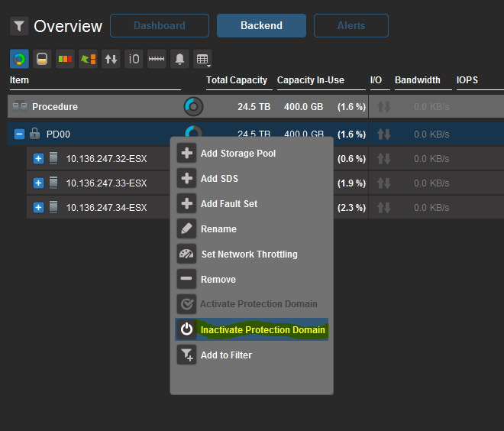Image resolution: width=504 pixels, height=431 pixels.
Task: Collapse the PD00 protection domain node
Action: [x=20, y=134]
